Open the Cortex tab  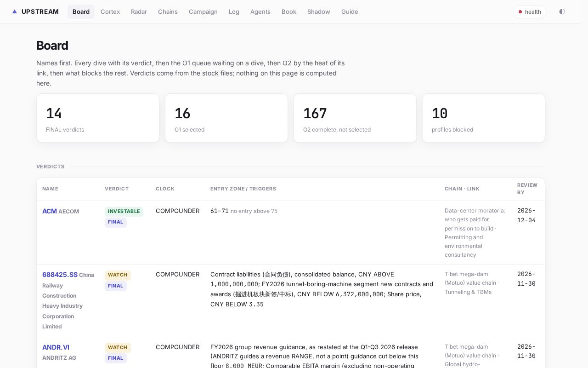click(x=110, y=11)
